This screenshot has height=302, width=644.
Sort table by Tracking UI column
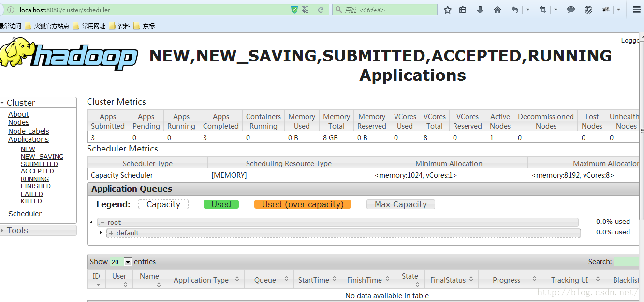click(x=573, y=279)
